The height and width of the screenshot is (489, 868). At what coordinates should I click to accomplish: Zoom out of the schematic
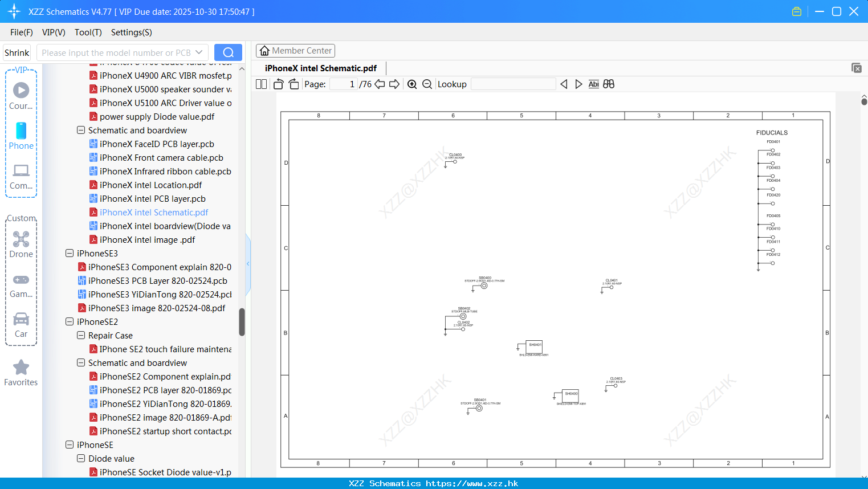tap(427, 84)
